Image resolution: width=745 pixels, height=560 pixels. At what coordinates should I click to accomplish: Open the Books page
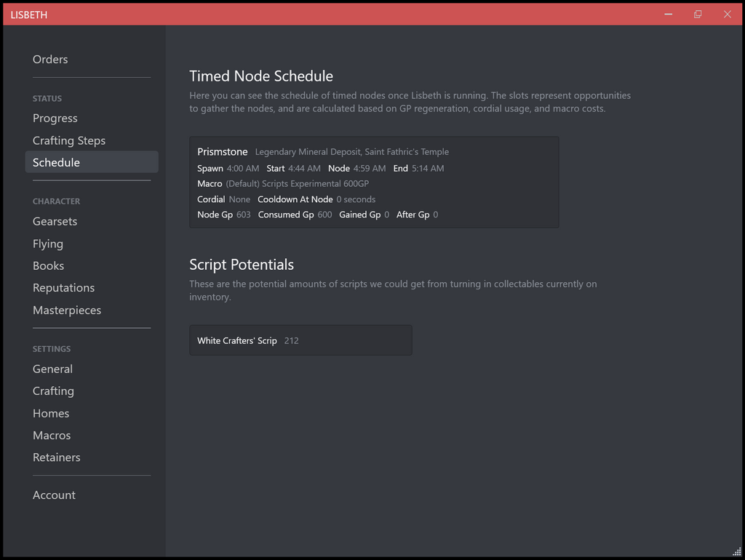[49, 265]
